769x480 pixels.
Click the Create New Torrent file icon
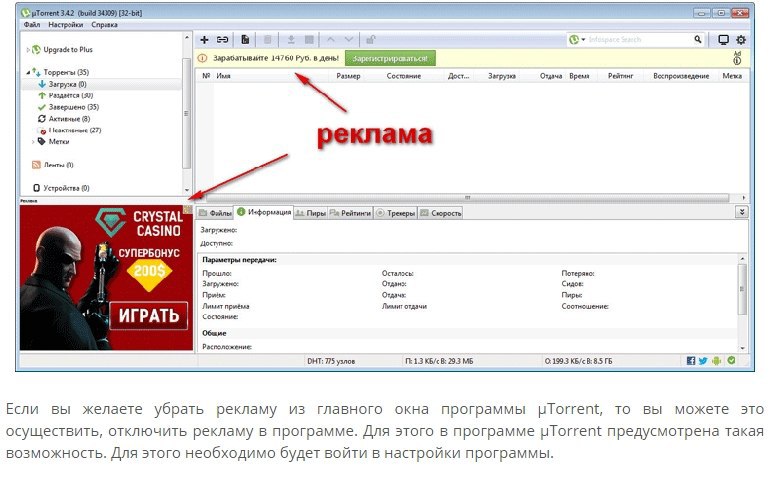245,40
